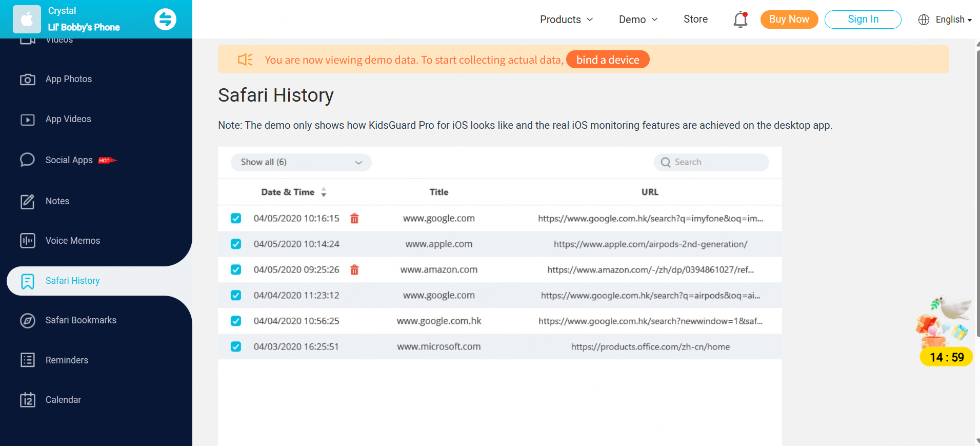Delete the 10:16:15 google.com history entry
The image size is (980, 446).
(x=354, y=219)
